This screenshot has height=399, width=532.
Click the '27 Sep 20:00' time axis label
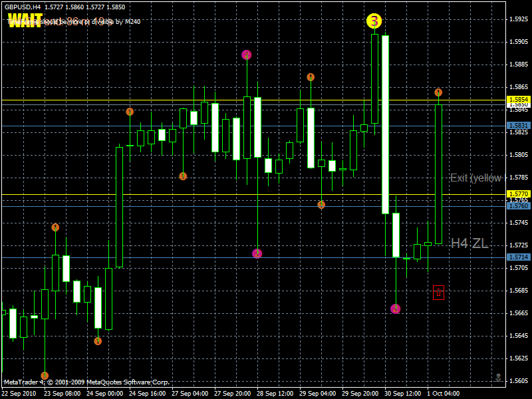click(233, 394)
